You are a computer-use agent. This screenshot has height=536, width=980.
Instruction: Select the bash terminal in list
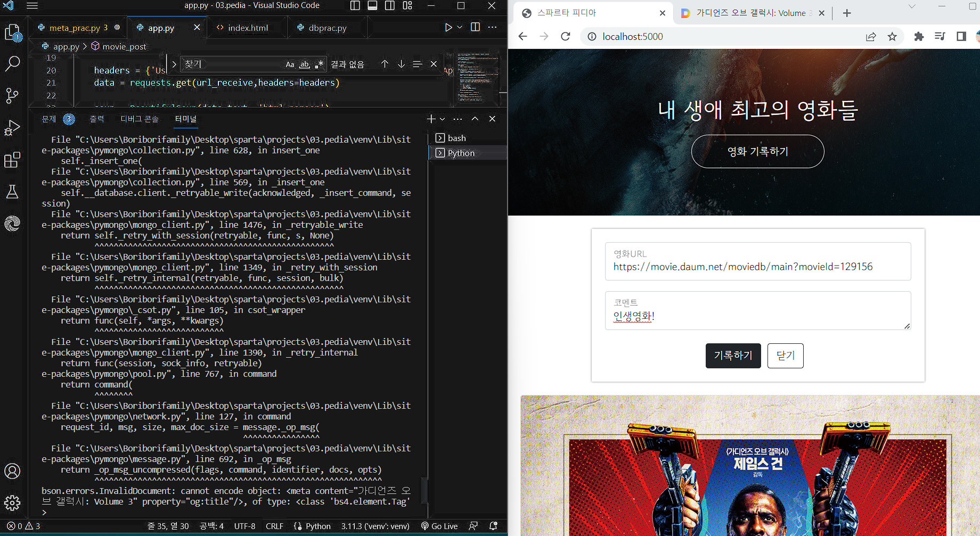point(468,138)
